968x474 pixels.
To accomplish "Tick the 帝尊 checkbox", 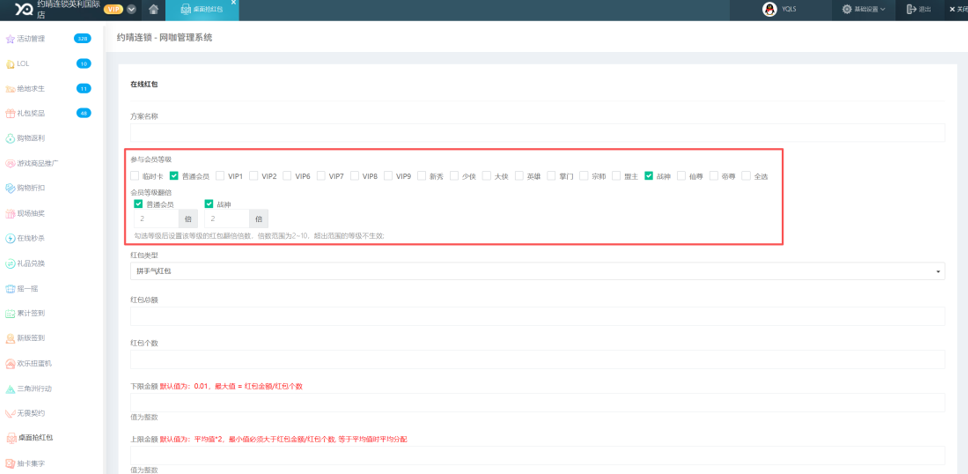I will [714, 176].
